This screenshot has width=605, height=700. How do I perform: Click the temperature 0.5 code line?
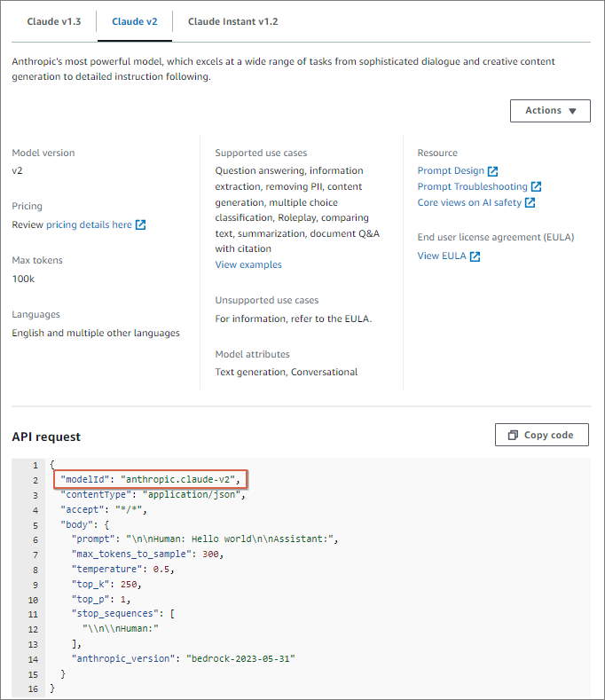pyautogui.click(x=122, y=570)
